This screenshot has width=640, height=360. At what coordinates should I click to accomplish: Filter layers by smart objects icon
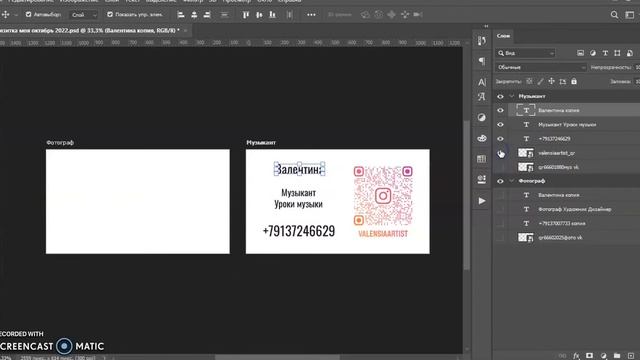(630, 53)
